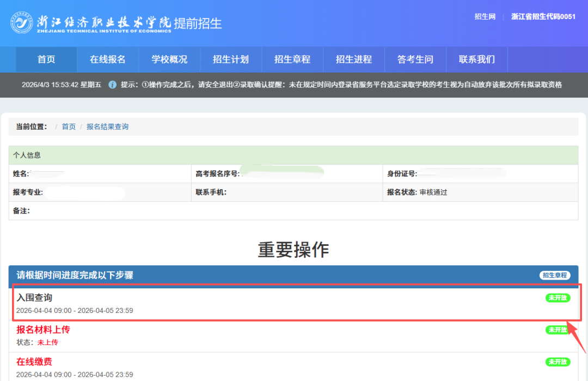Click the school logo icon
Viewport: 588px width, 381px height.
click(x=21, y=22)
